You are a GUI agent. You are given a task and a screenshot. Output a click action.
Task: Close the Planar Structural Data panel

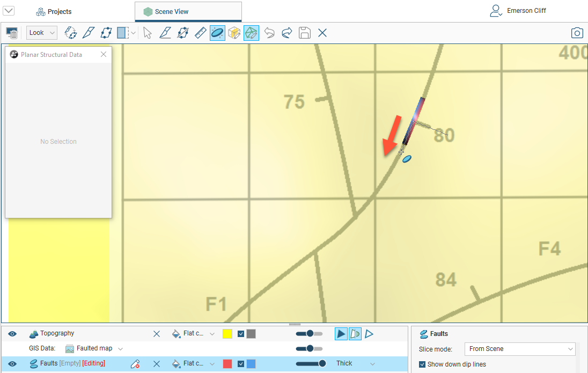[104, 54]
